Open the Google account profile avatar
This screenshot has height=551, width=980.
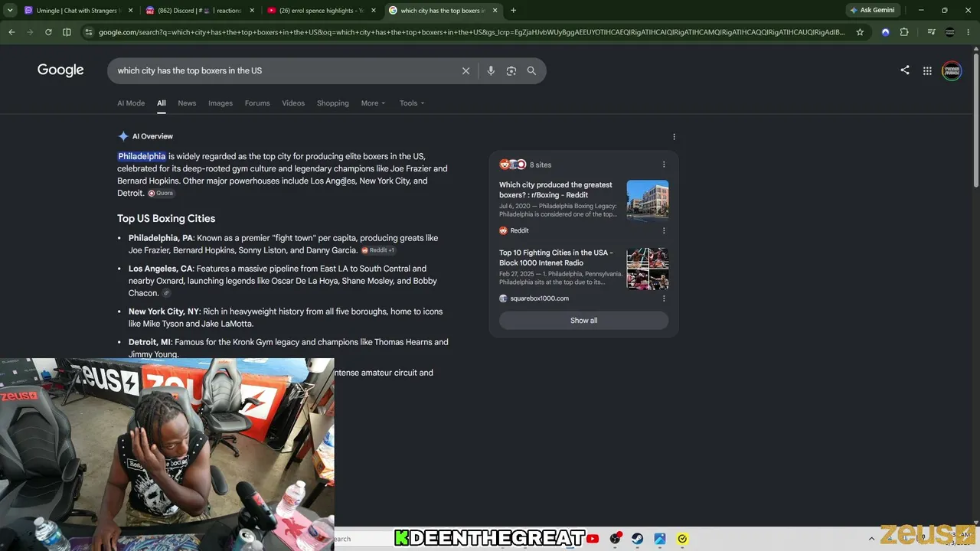(x=952, y=70)
